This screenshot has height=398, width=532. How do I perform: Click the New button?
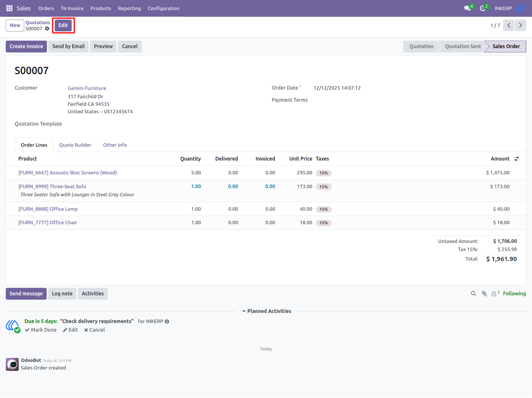(15, 25)
